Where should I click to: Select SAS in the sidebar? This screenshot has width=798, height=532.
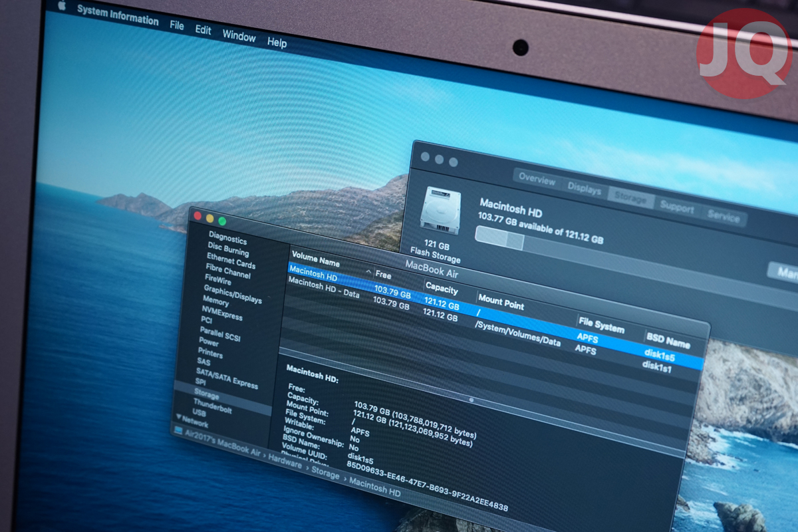(x=203, y=361)
